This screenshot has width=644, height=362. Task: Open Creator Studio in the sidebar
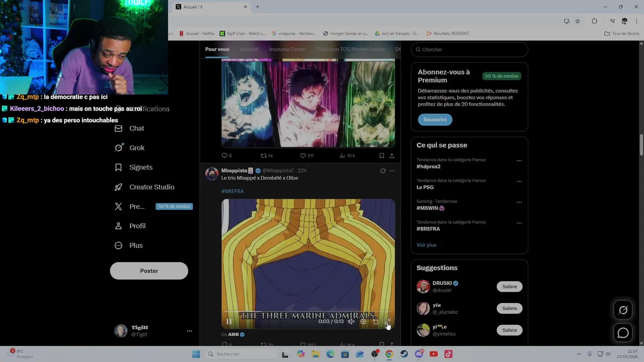145,187
